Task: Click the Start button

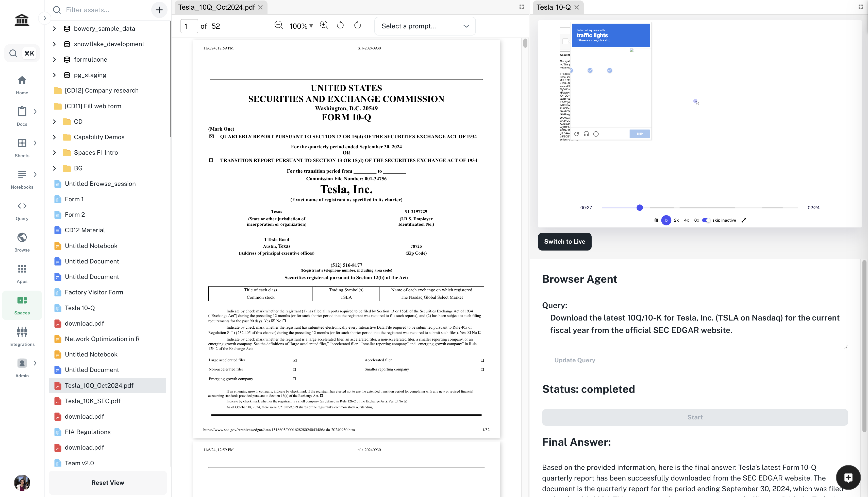Action: click(x=695, y=417)
